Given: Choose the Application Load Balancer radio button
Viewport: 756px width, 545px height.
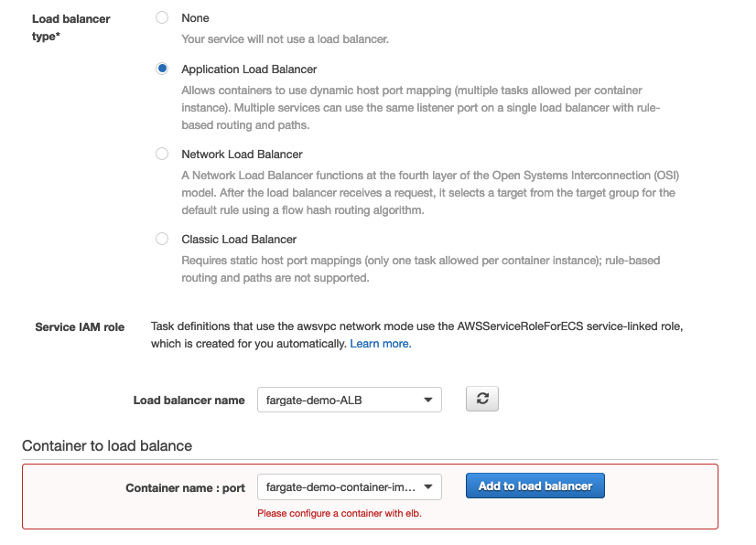Looking at the screenshot, I should pyautogui.click(x=162, y=69).
